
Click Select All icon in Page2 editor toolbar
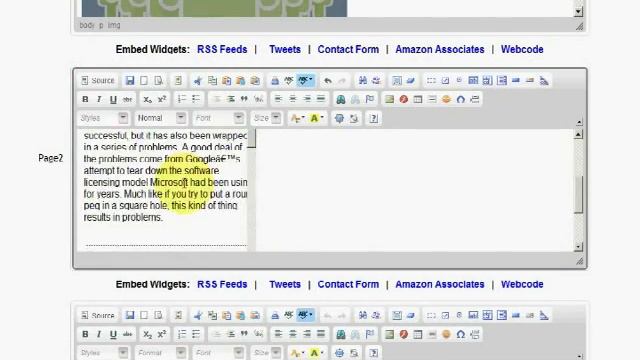tap(397, 80)
